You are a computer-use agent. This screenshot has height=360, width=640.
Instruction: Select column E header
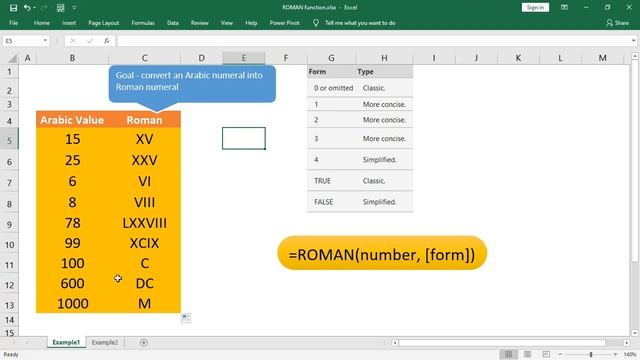click(x=244, y=58)
